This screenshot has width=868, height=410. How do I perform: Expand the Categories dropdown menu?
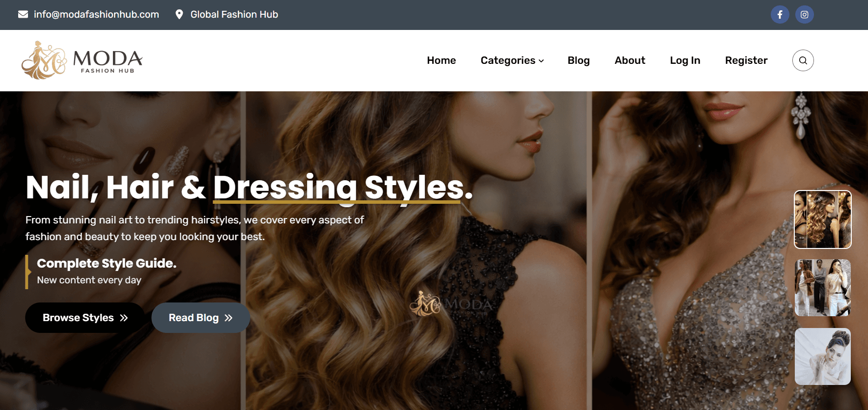(512, 60)
